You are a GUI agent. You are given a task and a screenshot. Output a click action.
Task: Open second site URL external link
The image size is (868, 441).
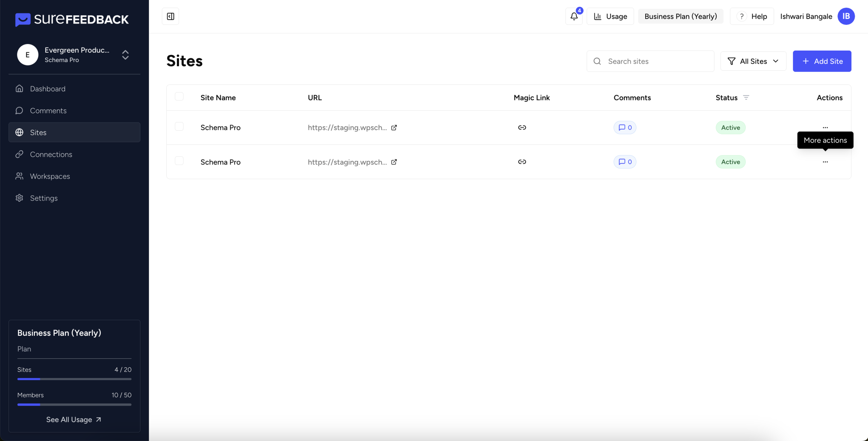click(394, 162)
